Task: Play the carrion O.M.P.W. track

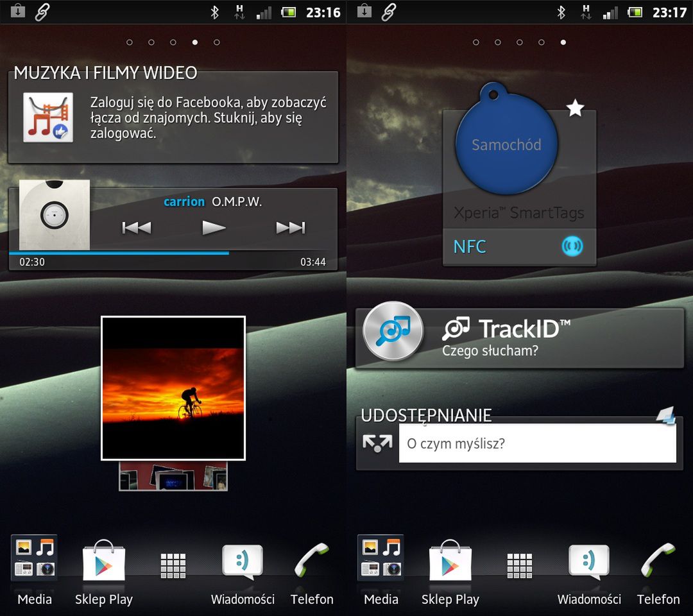Action: pyautogui.click(x=214, y=228)
